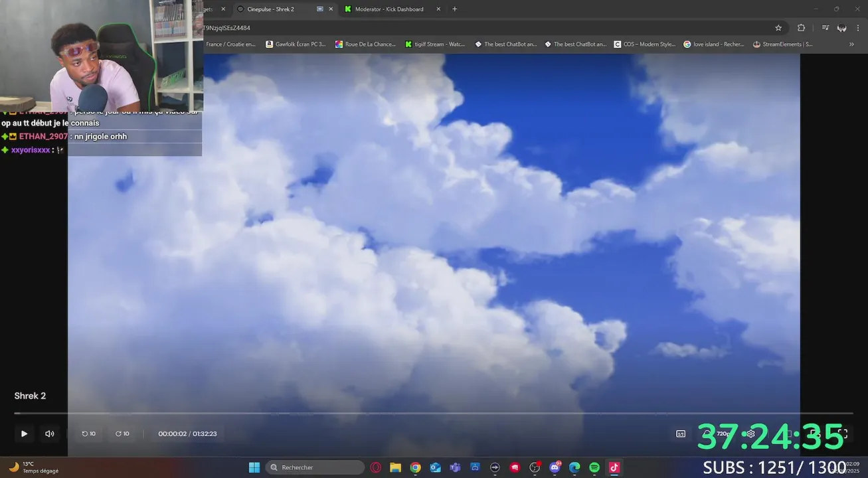The height and width of the screenshot is (478, 868).
Task: Open the 13°C weather widget
Action: pyautogui.click(x=33, y=467)
